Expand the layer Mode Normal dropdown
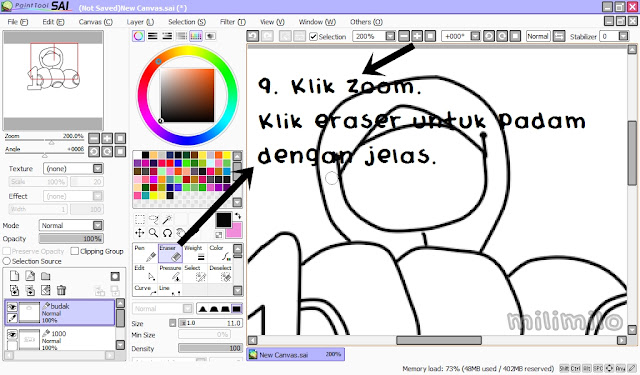 point(71,225)
